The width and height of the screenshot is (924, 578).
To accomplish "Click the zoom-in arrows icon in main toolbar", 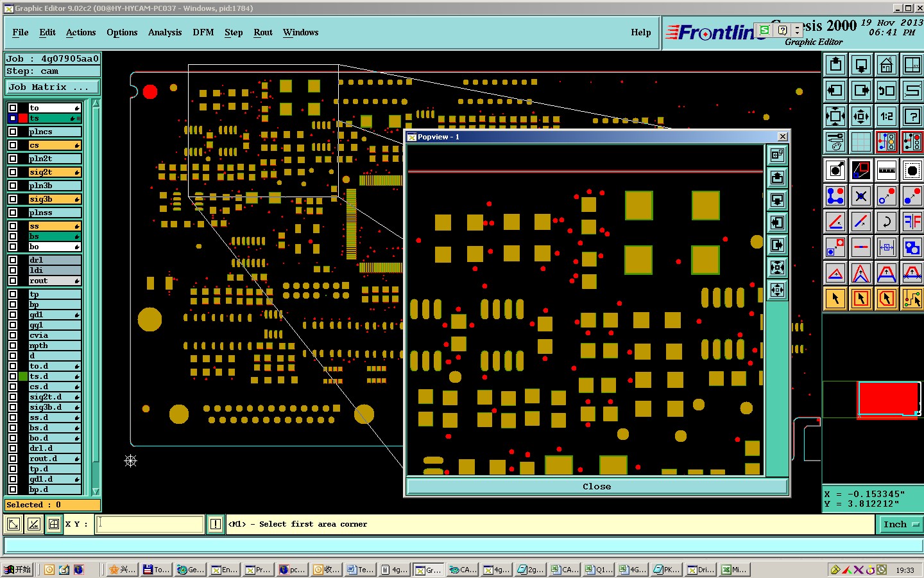I will coord(835,116).
